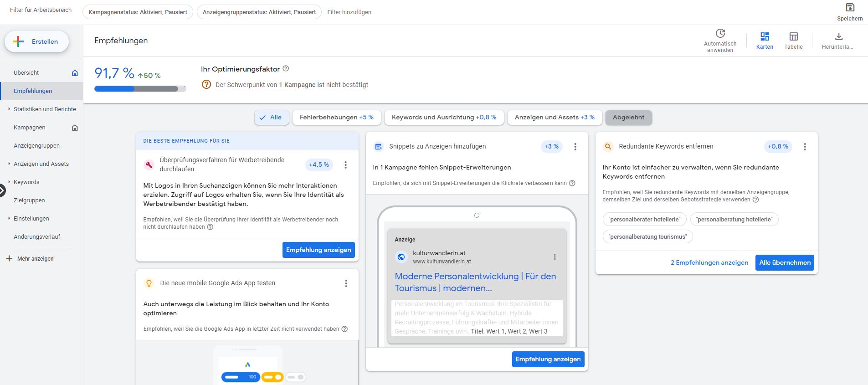Image resolution: width=868 pixels, height=385 pixels.
Task: Open three-dot menu on Überprüfungsverfahren card
Action: 345,165
